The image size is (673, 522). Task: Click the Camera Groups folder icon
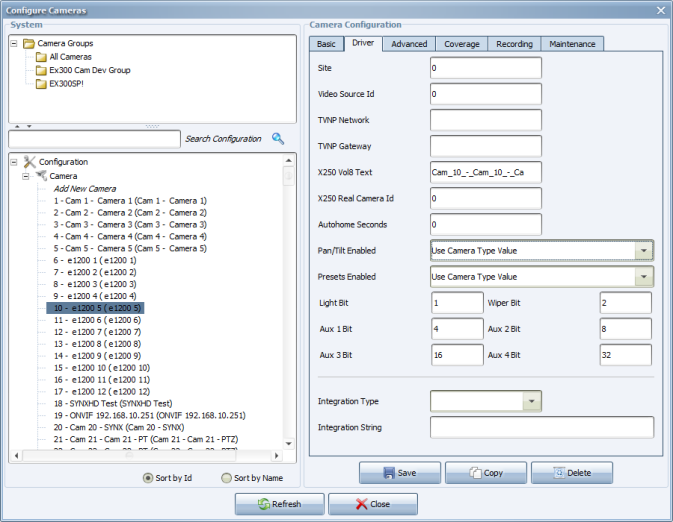(x=29, y=44)
